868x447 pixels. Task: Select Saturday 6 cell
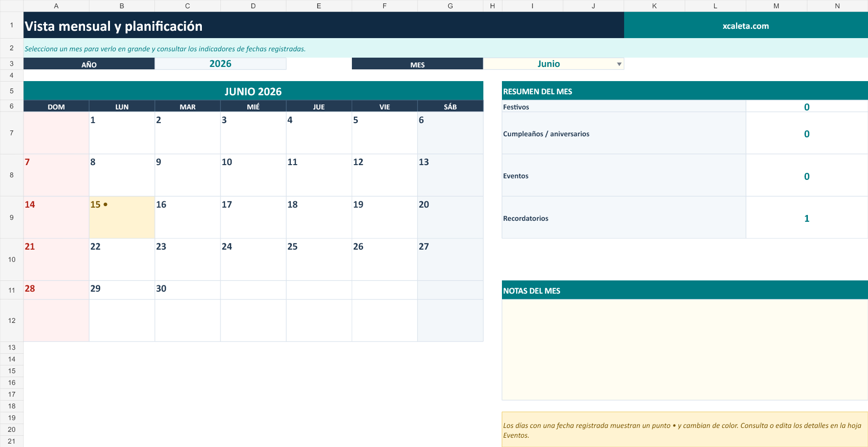450,133
